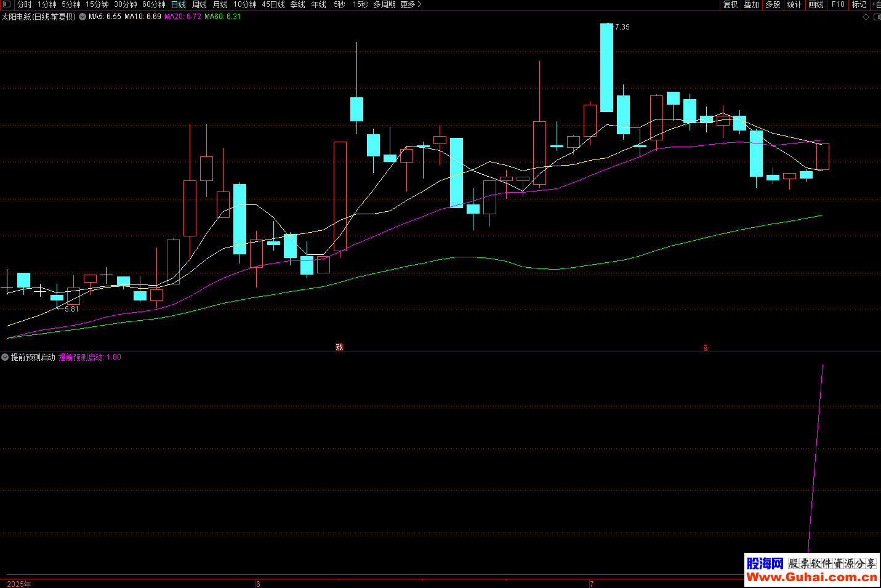Screen dimensions: 881x588
Task: Click the magenta signal spike in sub-chart
Action: 816,459
